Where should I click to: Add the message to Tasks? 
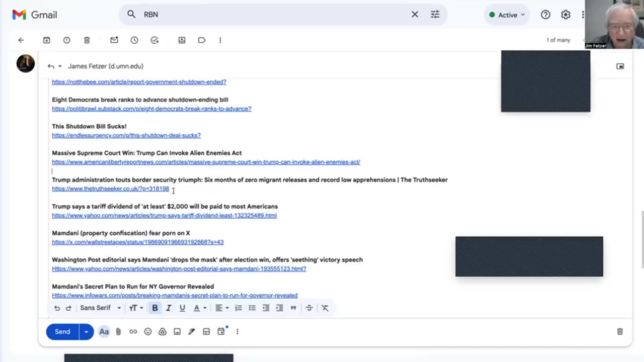coord(154,40)
